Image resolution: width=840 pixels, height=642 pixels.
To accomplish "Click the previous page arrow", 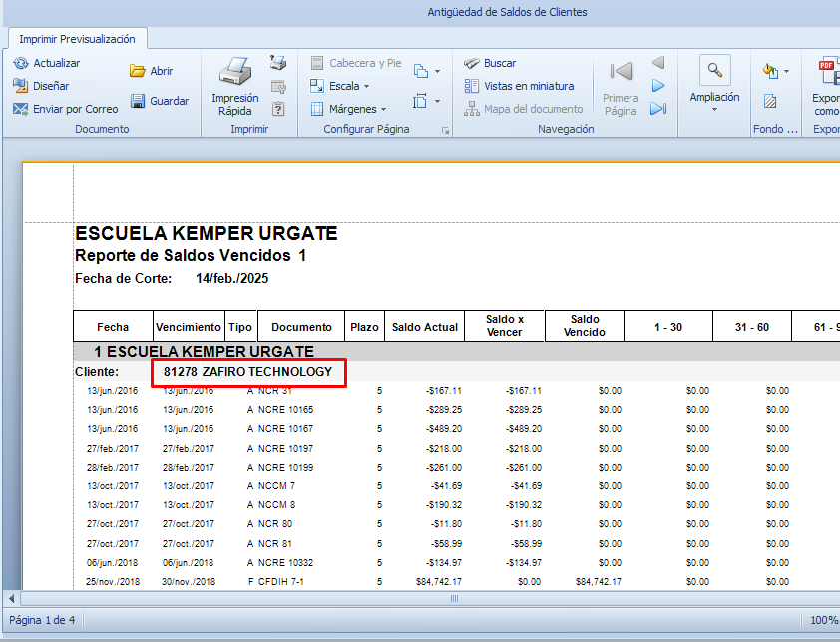I will tap(658, 63).
